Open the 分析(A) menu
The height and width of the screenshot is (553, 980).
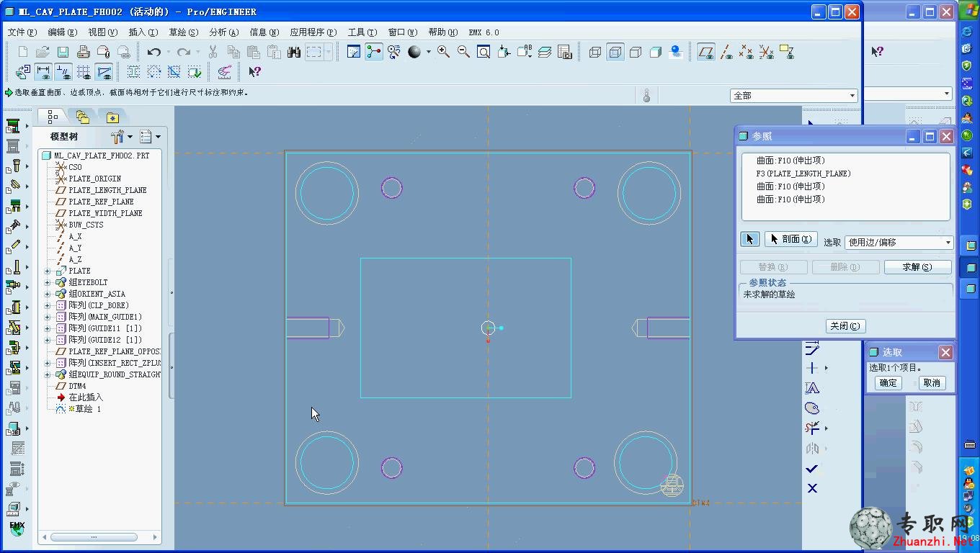224,32
